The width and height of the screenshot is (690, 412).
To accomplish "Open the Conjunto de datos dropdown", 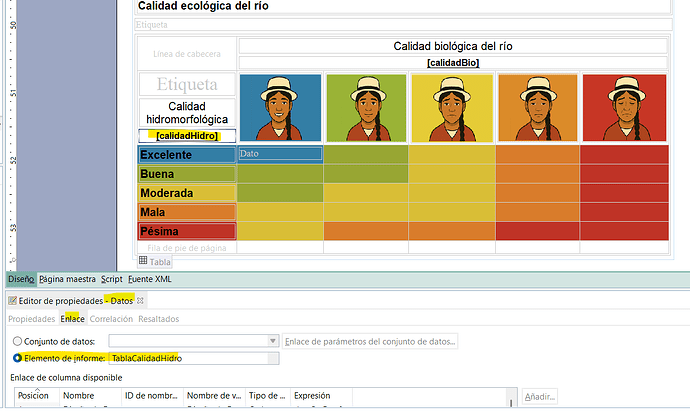I will (x=272, y=341).
